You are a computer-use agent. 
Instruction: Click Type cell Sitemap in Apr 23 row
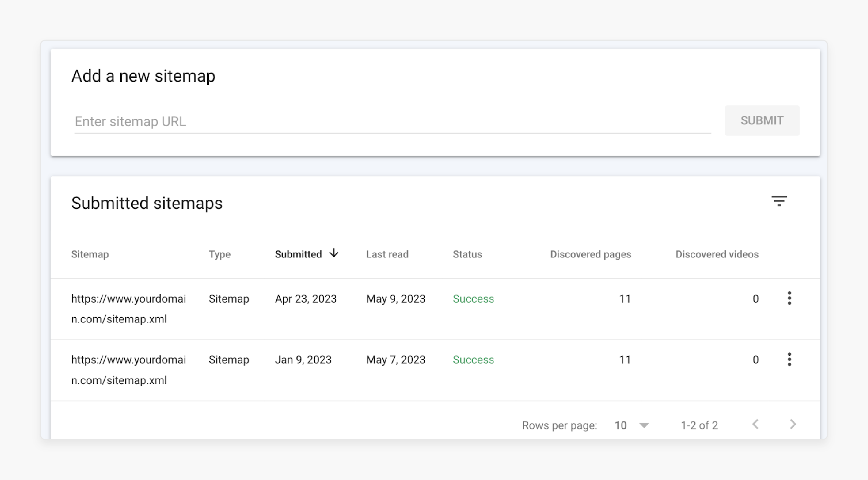[x=229, y=299]
